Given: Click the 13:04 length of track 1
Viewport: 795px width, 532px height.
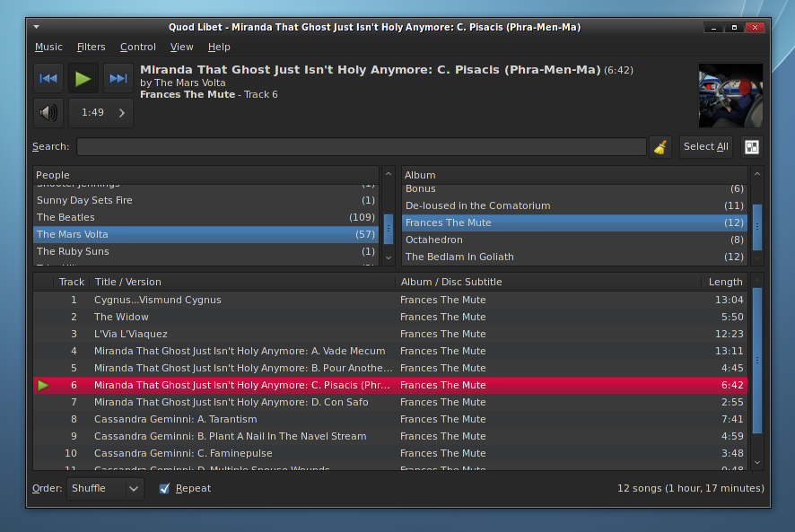Looking at the screenshot, I should point(729,300).
